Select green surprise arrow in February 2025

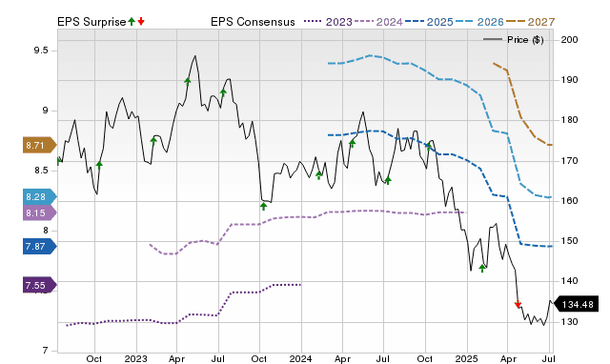point(482,268)
